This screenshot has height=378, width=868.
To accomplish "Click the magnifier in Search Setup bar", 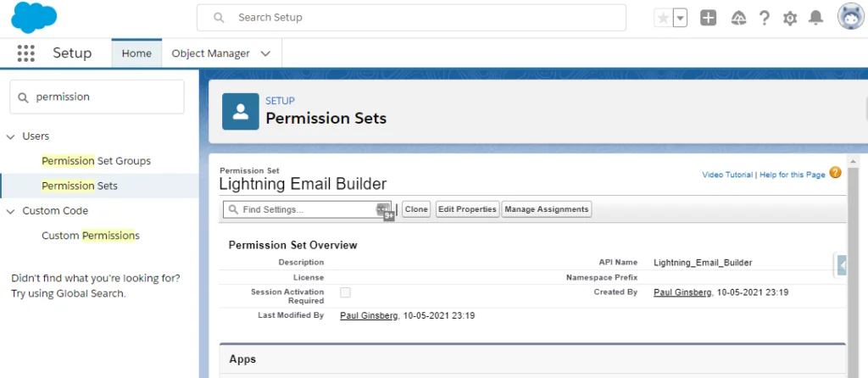I will point(219,18).
